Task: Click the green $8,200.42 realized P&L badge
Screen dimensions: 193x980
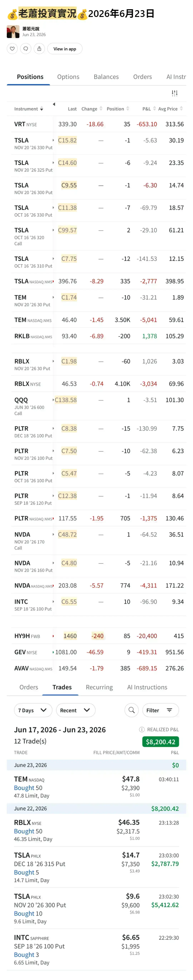Action: pos(160,741)
